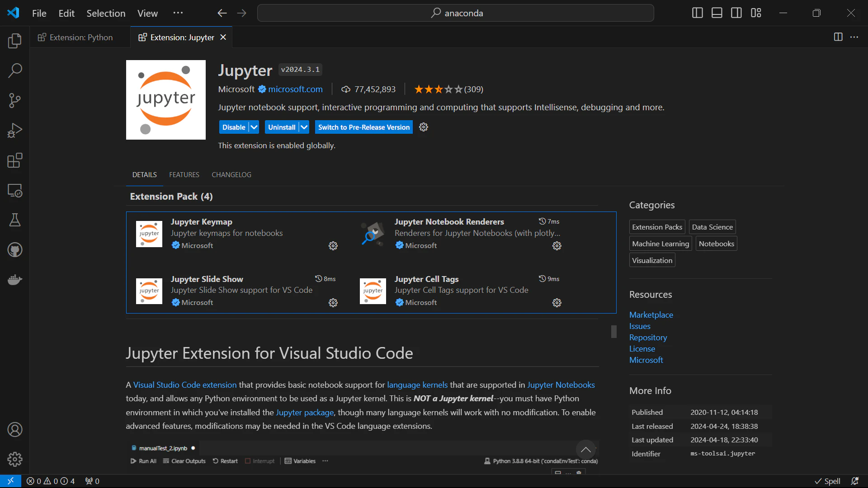
Task: Open the Repository resource link
Action: point(648,338)
